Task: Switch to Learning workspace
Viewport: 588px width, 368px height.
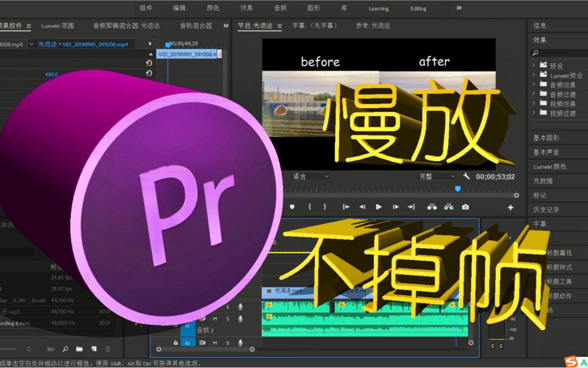Action: (379, 8)
